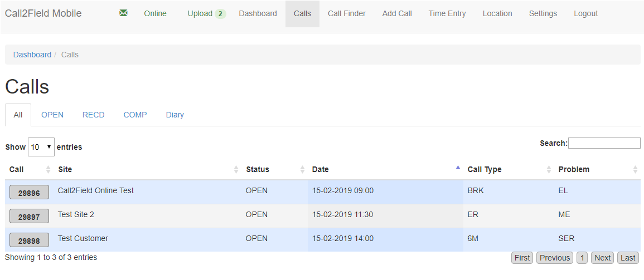Open the Show entries count dropdown
The image size is (644, 280).
pos(41,147)
